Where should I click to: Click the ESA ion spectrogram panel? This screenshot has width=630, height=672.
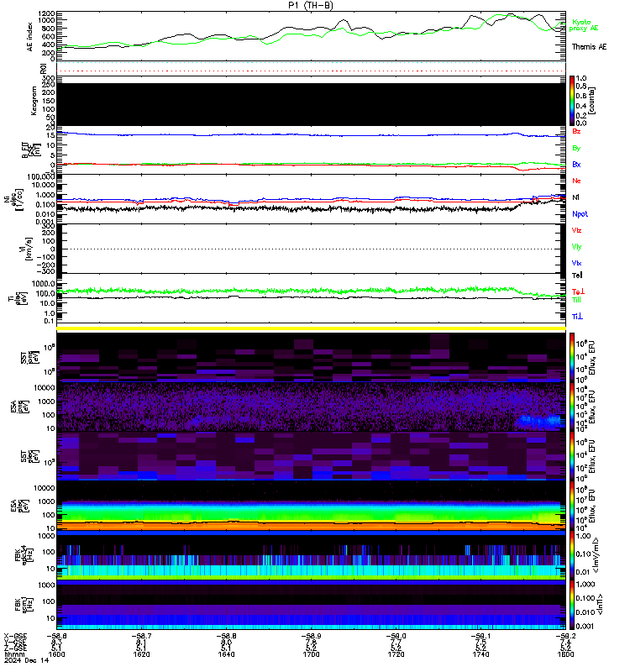click(x=311, y=407)
